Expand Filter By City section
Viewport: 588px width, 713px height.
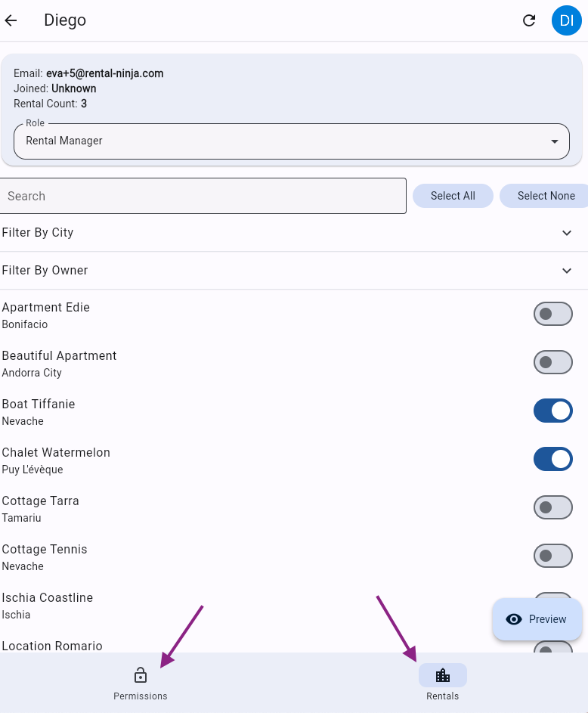(x=293, y=233)
